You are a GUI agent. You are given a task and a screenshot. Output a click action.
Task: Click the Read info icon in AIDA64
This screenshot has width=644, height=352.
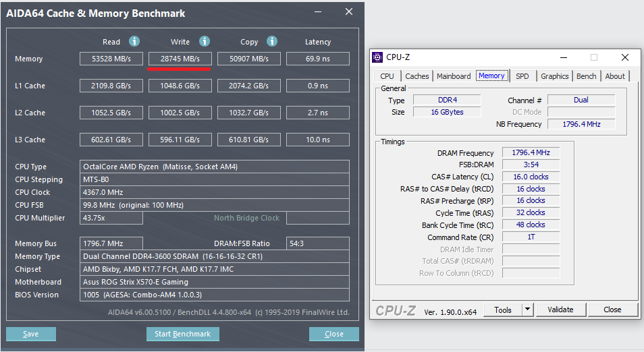pyautogui.click(x=134, y=41)
